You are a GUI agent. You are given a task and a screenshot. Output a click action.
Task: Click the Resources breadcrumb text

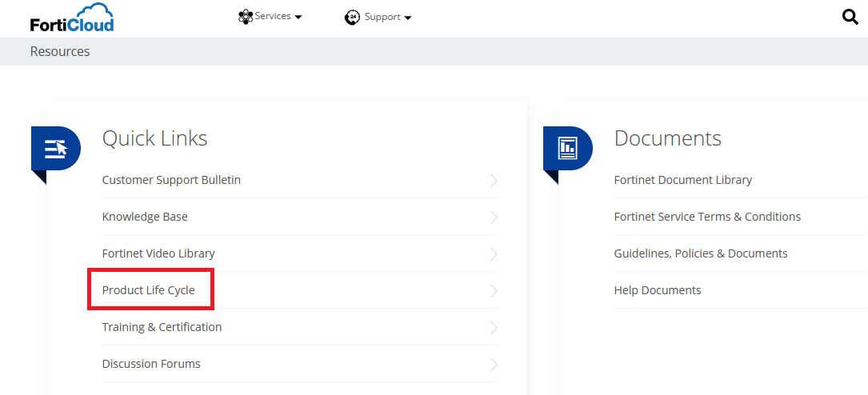60,51
